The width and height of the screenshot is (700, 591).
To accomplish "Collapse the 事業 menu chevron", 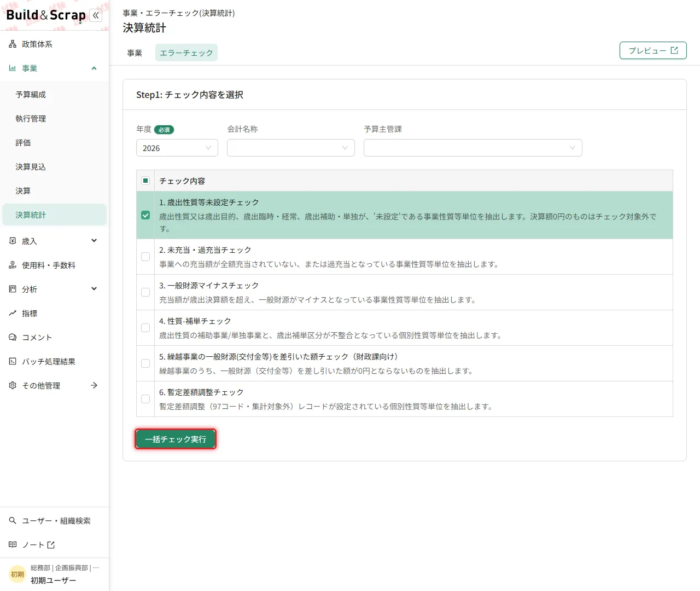I will (94, 68).
